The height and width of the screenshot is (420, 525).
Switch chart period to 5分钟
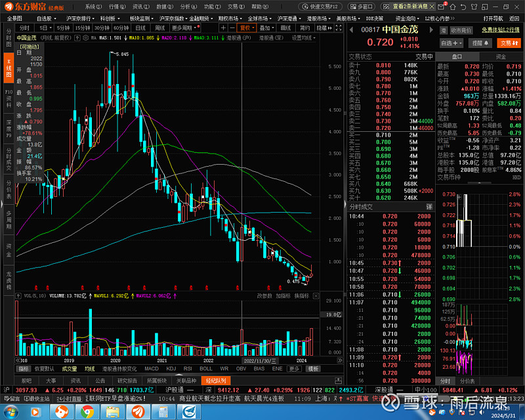click(63, 28)
